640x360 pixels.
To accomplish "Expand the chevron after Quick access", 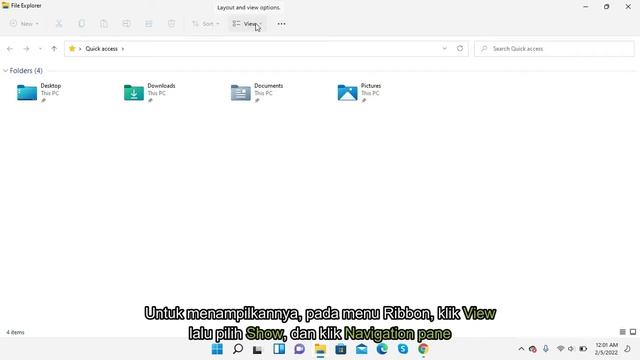I will coord(122,49).
